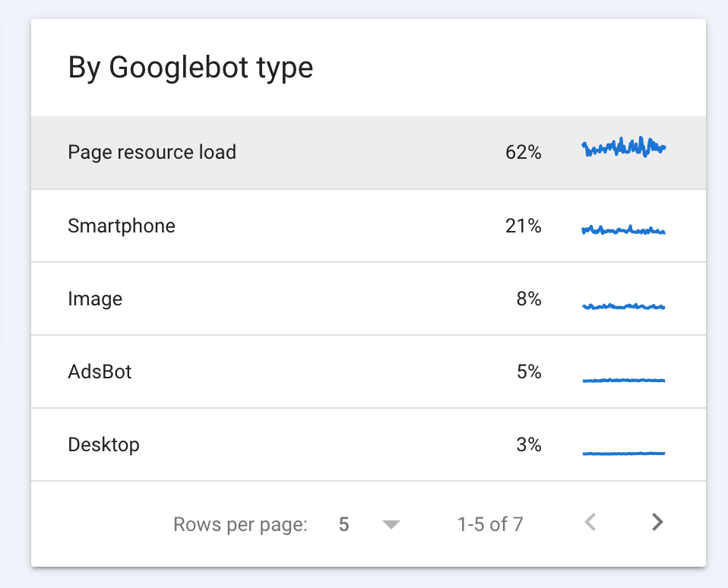The height and width of the screenshot is (588, 728).
Task: Go to next page of results
Action: [x=657, y=523]
